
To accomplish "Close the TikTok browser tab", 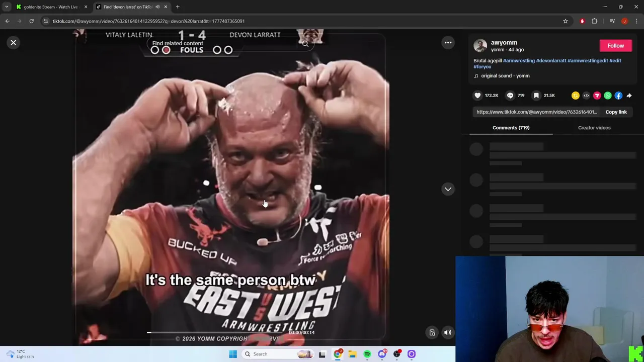I will point(166,7).
